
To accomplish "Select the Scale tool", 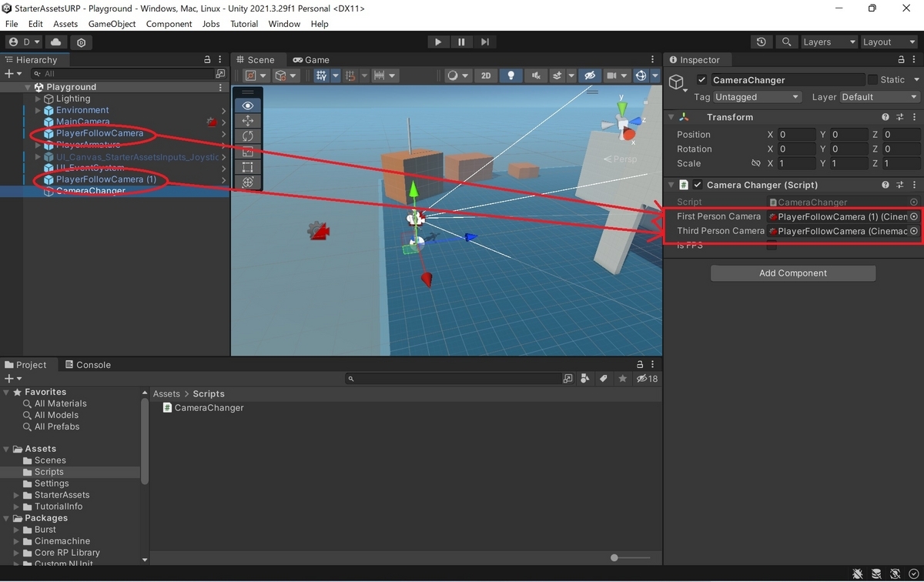I will point(248,149).
